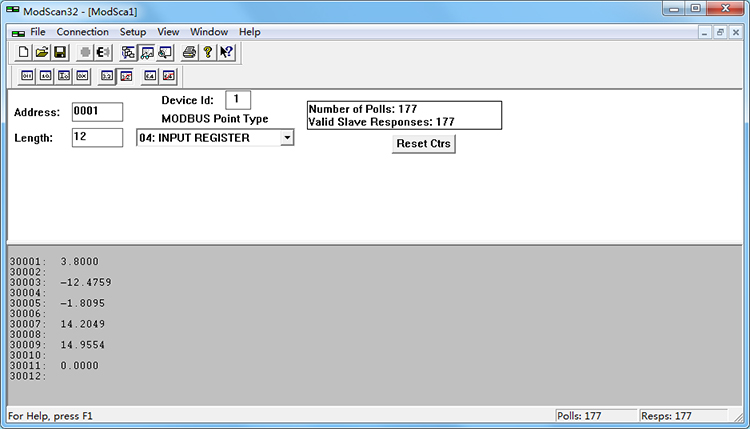Click the Address input field

pyautogui.click(x=97, y=111)
